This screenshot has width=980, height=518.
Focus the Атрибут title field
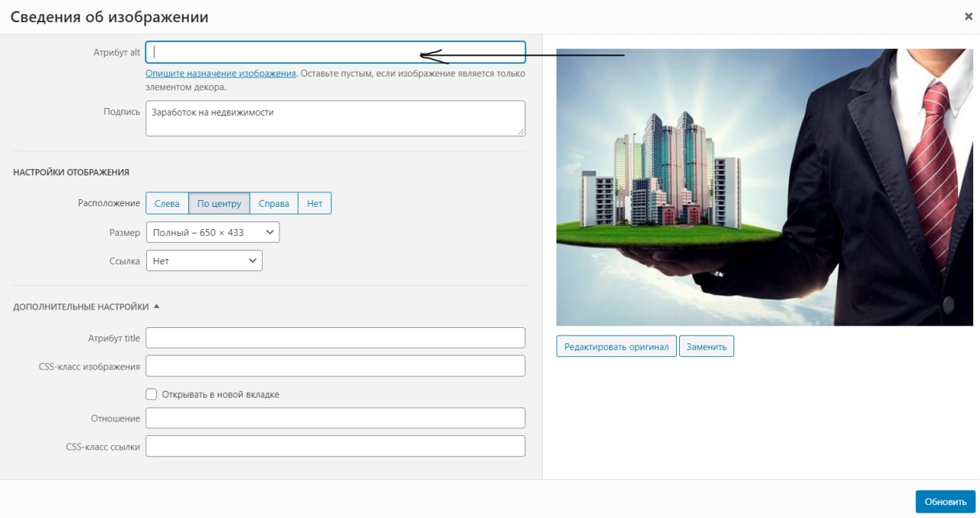coord(335,338)
